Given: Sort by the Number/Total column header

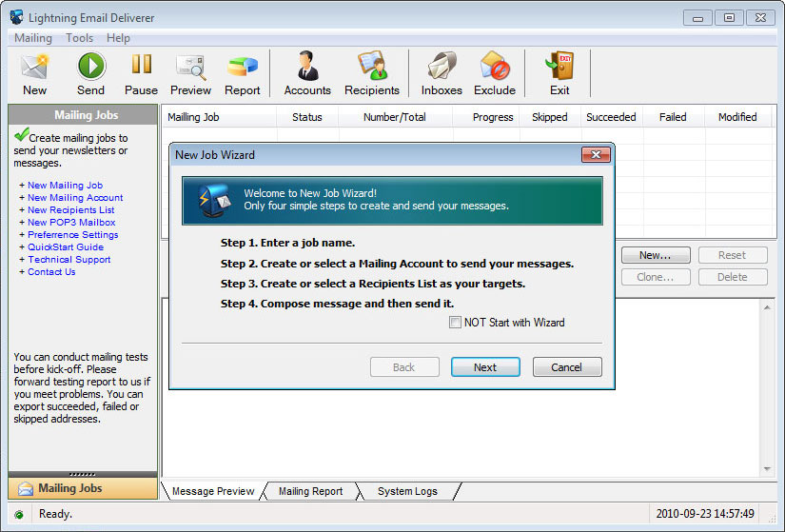Looking at the screenshot, I should point(395,117).
